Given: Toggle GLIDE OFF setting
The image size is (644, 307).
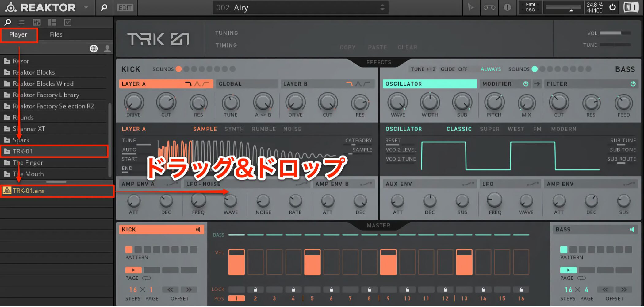Looking at the screenshot, I should pos(454,69).
